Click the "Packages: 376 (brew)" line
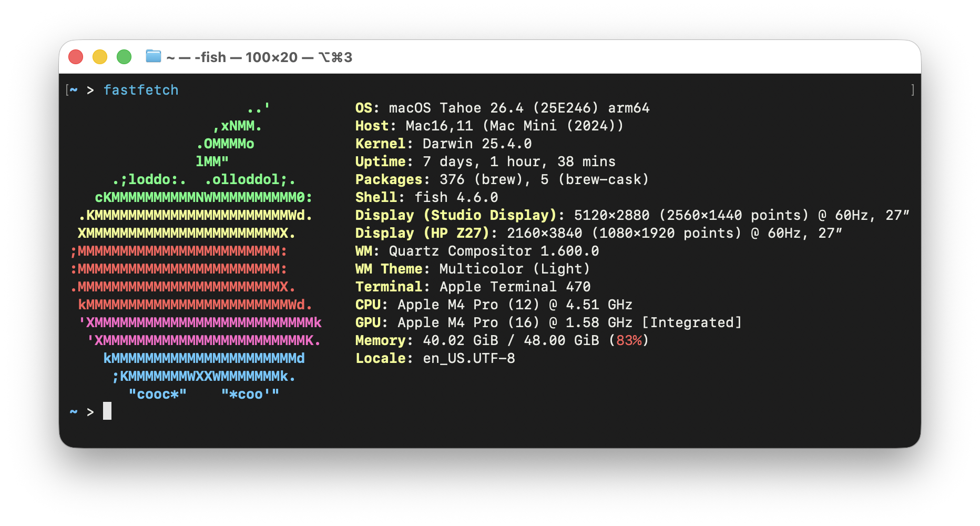 click(x=503, y=179)
